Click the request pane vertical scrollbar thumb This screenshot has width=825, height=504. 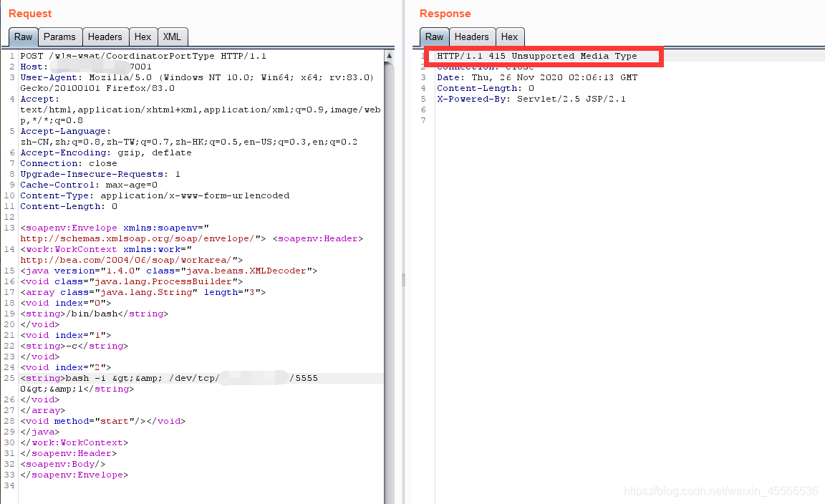click(x=390, y=281)
